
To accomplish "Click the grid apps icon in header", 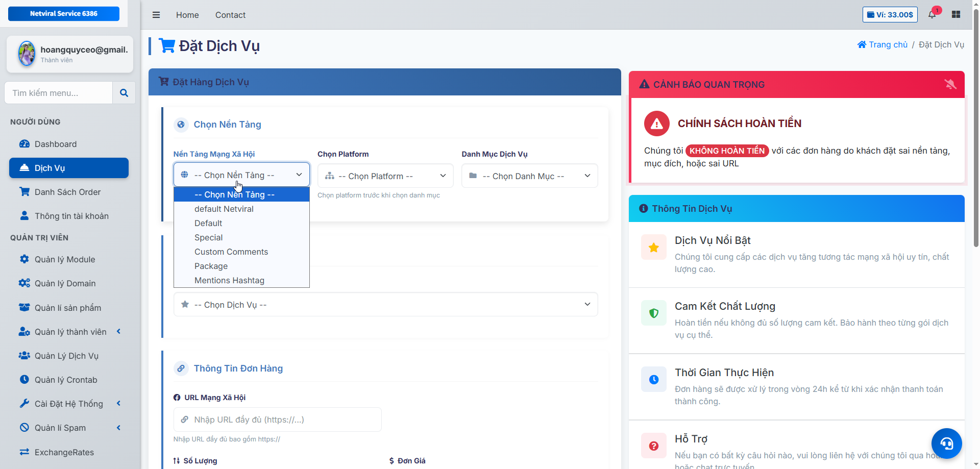I will [956, 14].
